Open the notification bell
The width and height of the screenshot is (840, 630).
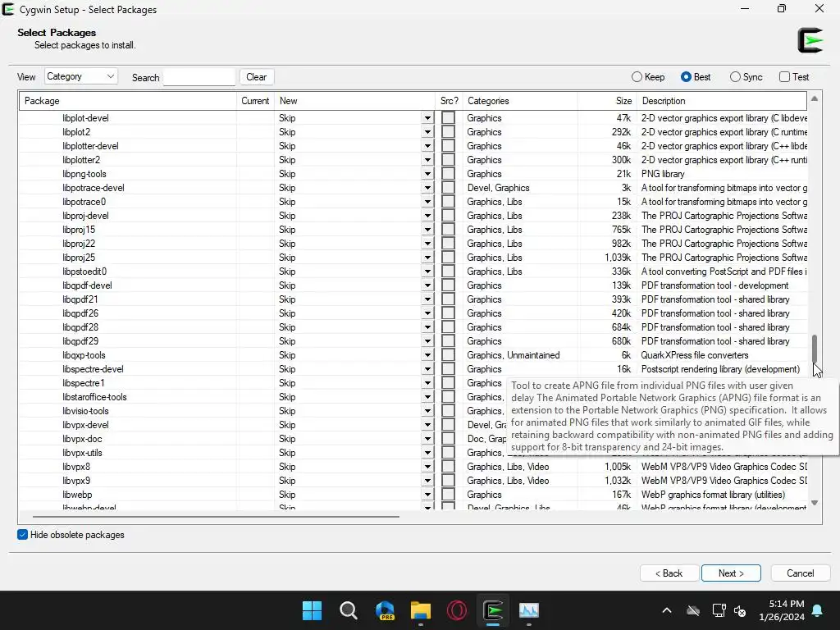(x=818, y=610)
